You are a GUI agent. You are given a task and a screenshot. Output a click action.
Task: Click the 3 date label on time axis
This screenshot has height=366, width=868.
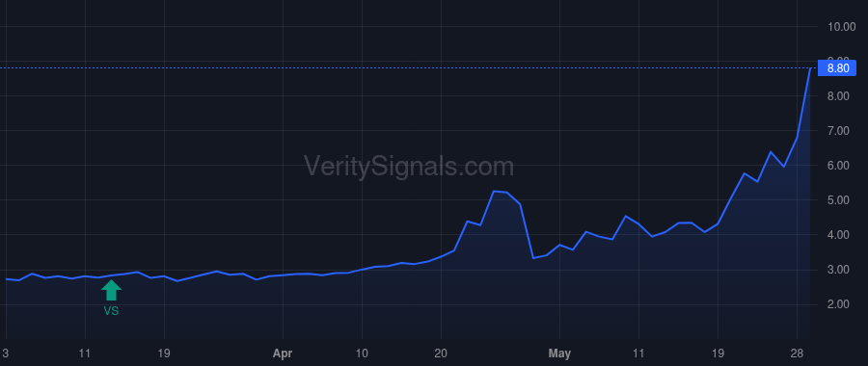pos(6,353)
